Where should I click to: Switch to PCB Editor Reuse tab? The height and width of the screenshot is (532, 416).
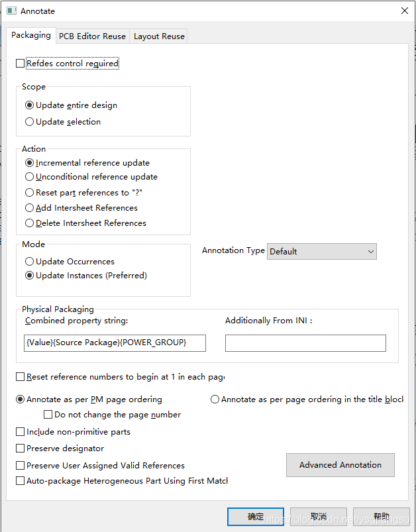[x=92, y=36]
